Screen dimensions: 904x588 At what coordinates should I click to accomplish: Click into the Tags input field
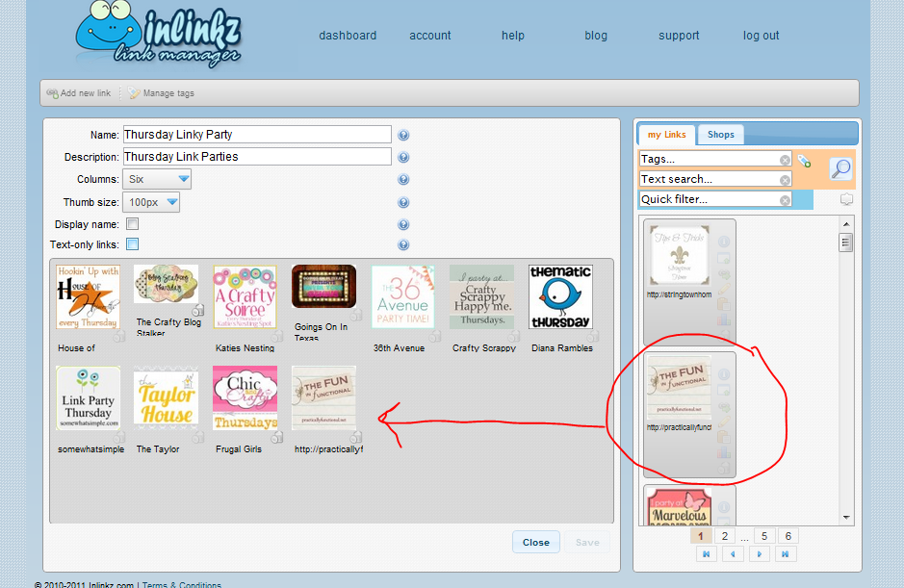click(715, 159)
